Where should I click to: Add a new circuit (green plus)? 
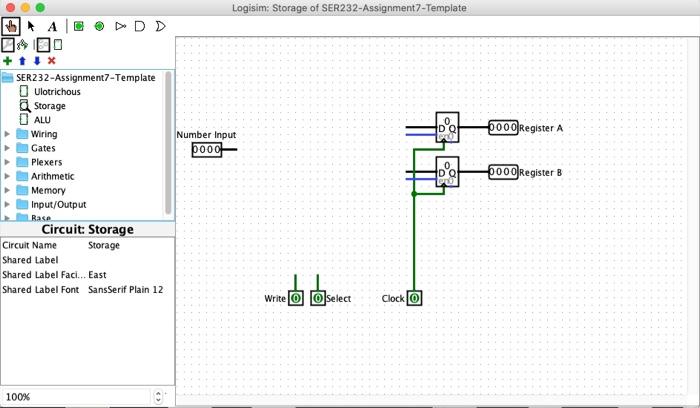(x=7, y=61)
